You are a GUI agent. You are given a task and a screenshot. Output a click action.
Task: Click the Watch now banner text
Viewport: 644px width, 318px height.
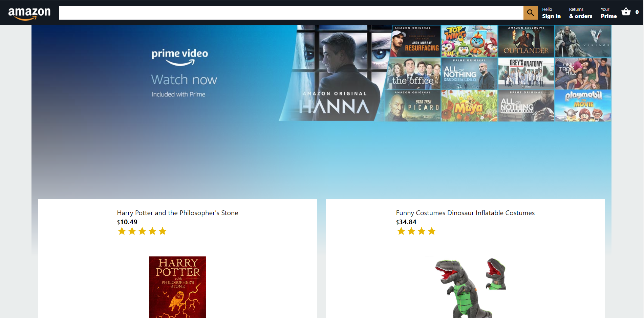[184, 80]
